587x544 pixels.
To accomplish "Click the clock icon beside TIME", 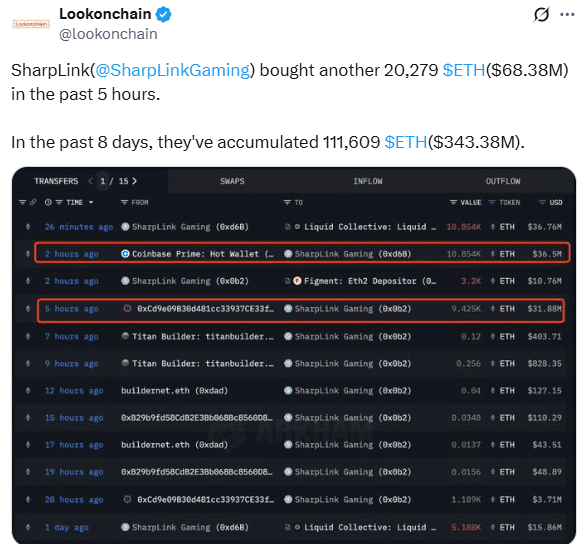I will [48, 203].
